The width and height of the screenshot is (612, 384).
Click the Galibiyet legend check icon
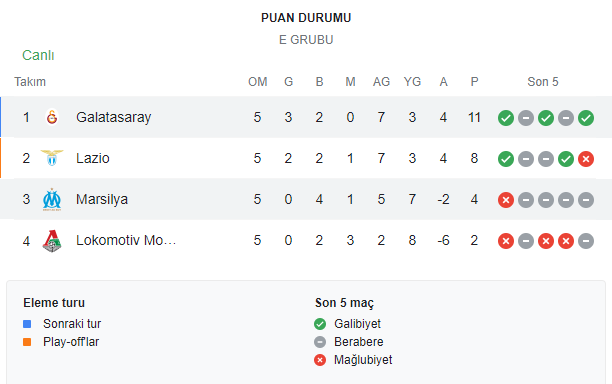coord(320,324)
